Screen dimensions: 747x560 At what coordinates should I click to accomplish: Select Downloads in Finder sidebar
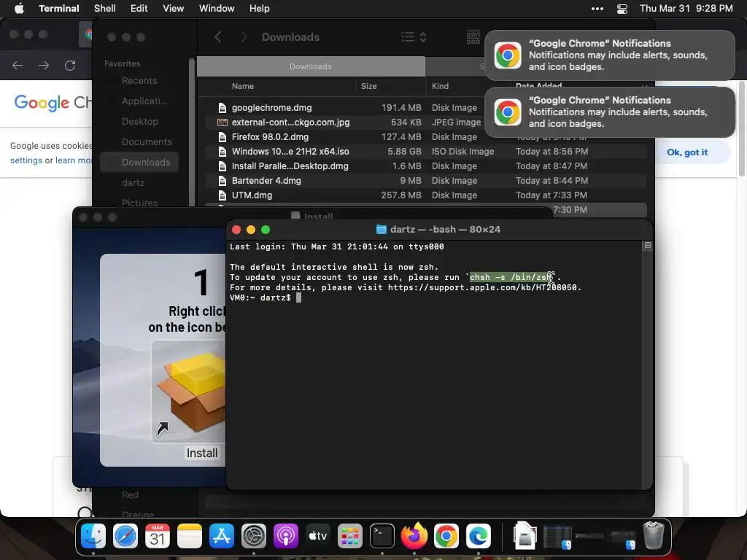[139, 163]
